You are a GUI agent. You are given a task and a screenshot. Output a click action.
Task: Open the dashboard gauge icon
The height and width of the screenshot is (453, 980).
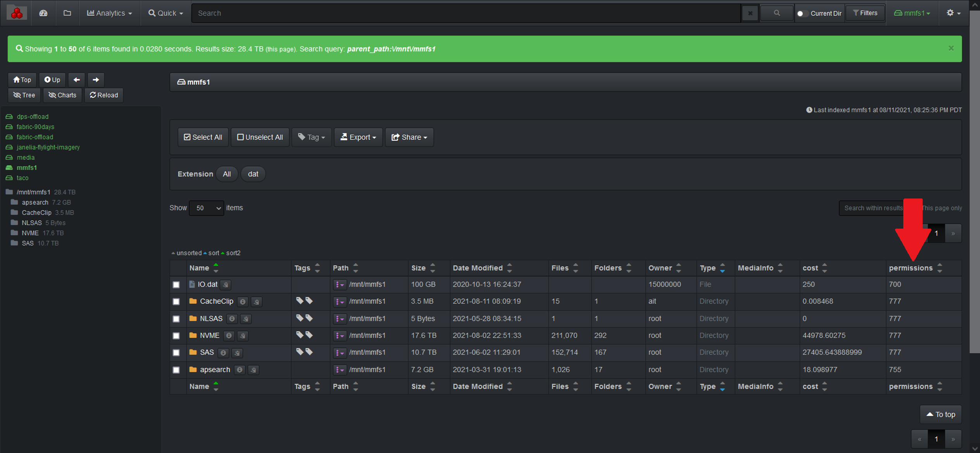click(43, 13)
